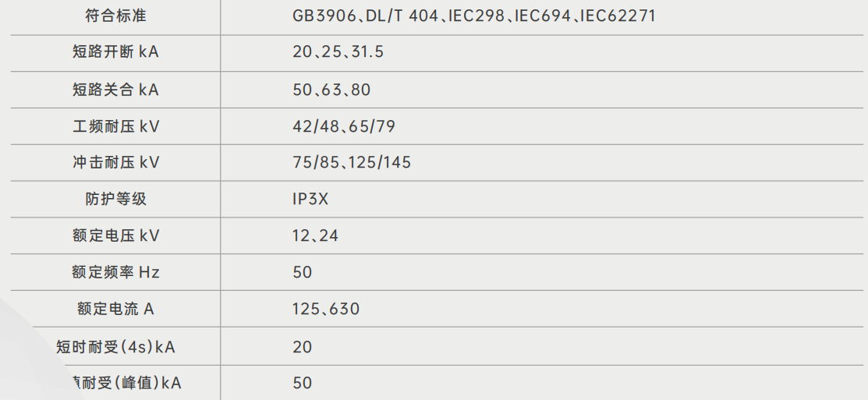Select the rated voltage value 12、24
Screen dimensions: 868x400
[315, 235]
